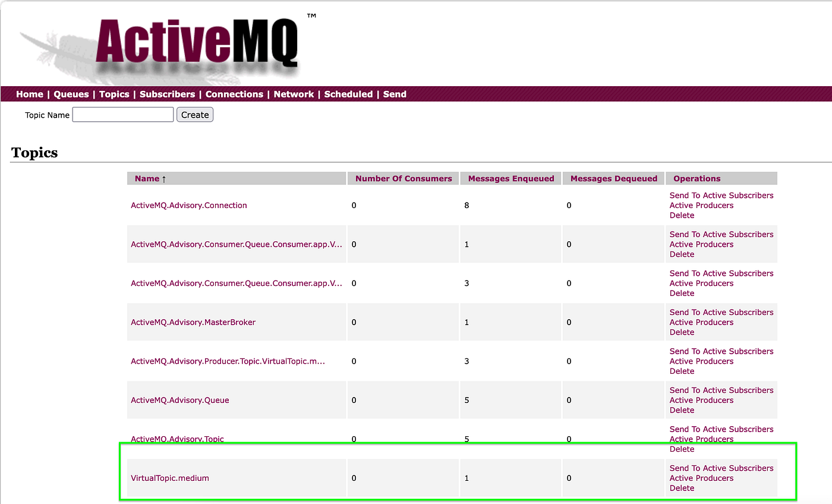
Task: Send To Active Subscribers for Advisory.Connection
Action: (721, 196)
